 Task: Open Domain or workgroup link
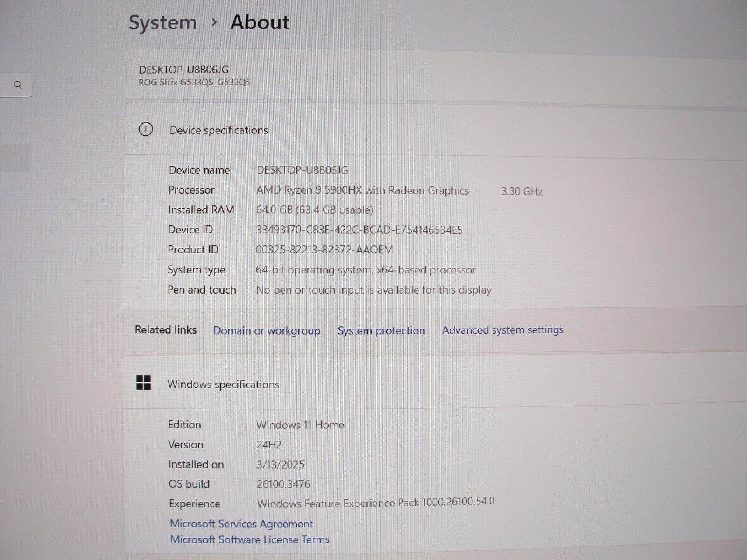click(267, 330)
